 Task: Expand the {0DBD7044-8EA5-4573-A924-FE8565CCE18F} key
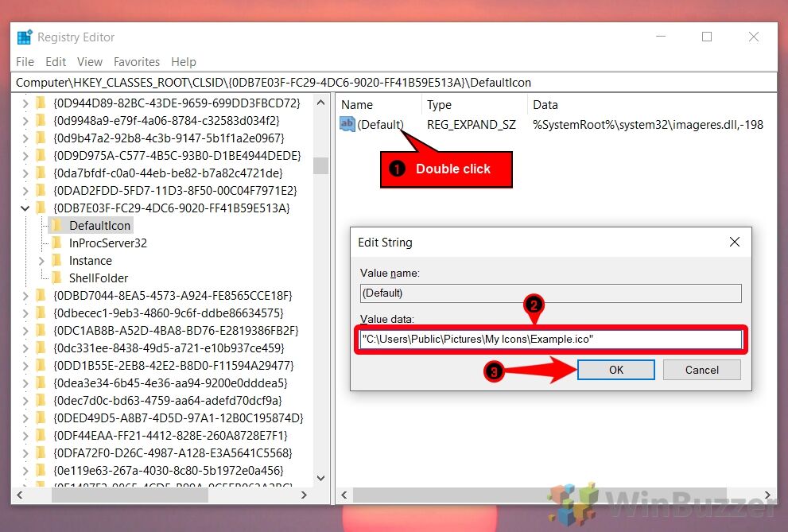(25, 296)
